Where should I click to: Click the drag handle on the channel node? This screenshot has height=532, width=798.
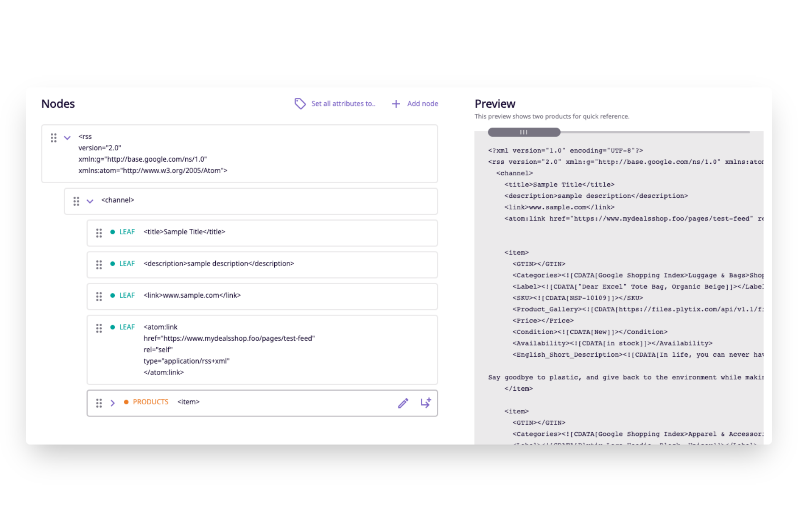click(x=76, y=201)
